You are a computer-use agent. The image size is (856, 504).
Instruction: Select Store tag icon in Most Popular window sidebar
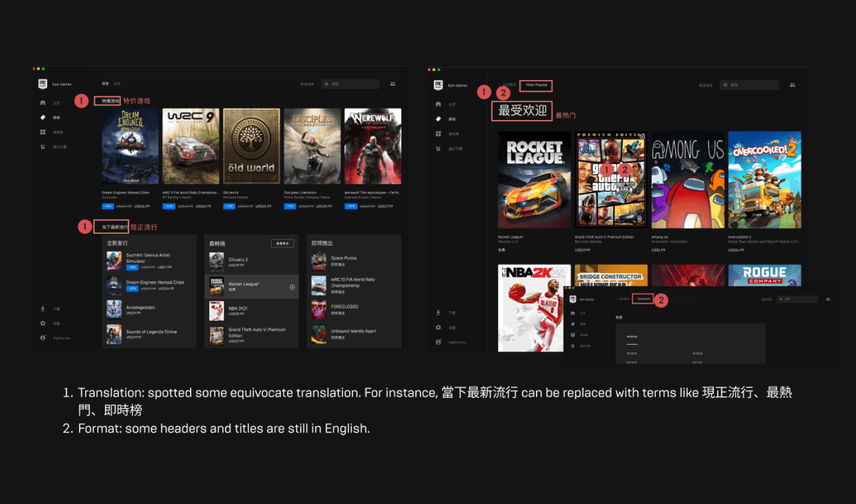[438, 119]
